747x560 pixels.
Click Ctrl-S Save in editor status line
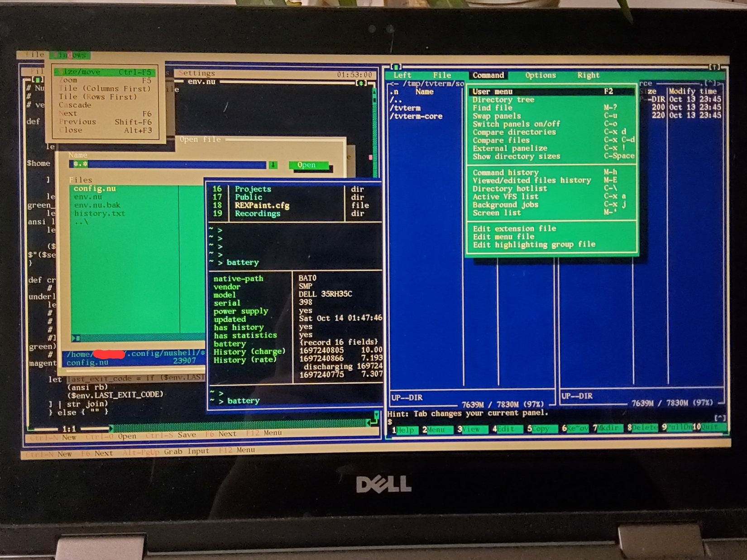tap(171, 435)
